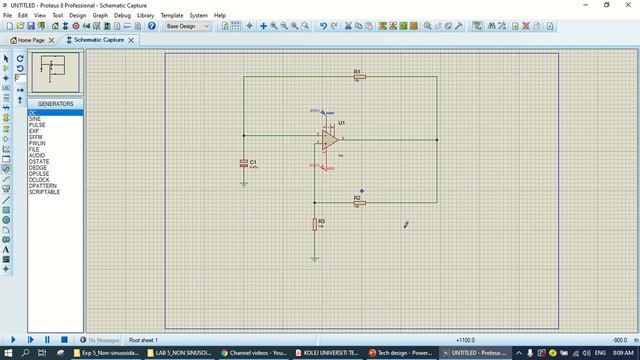Select the Component Mode tool
640x360 pixels.
click(6, 69)
